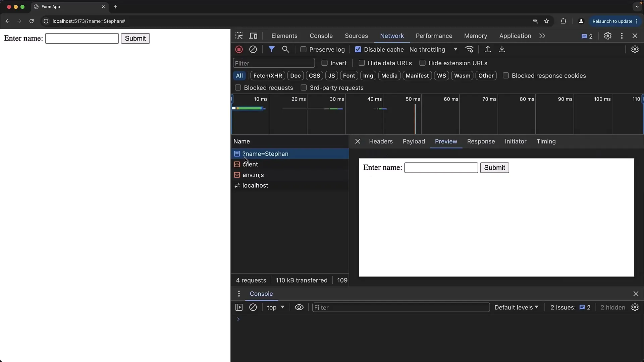Image resolution: width=644 pixels, height=362 pixels.
Task: Toggle the Invert filter checkbox
Action: coord(324,63)
